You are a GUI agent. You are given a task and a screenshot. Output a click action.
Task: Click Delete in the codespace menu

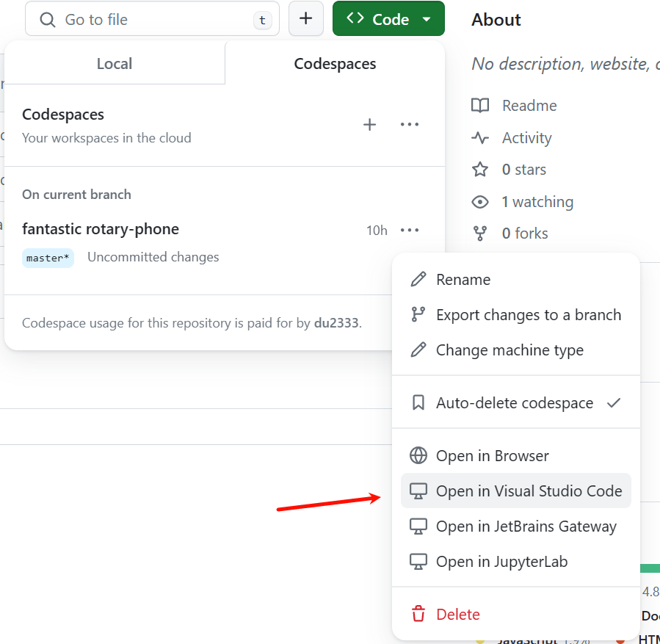point(457,615)
